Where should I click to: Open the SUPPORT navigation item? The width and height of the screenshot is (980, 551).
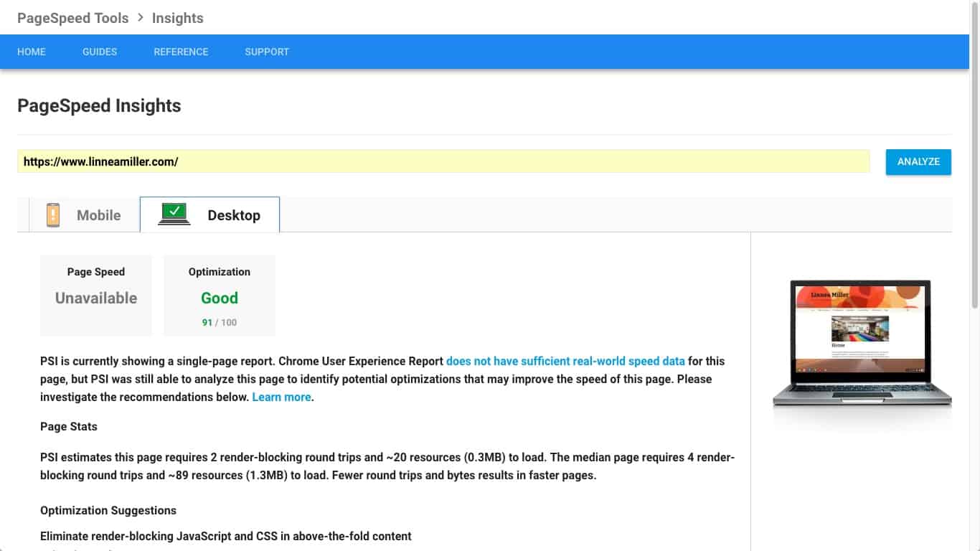(x=267, y=52)
